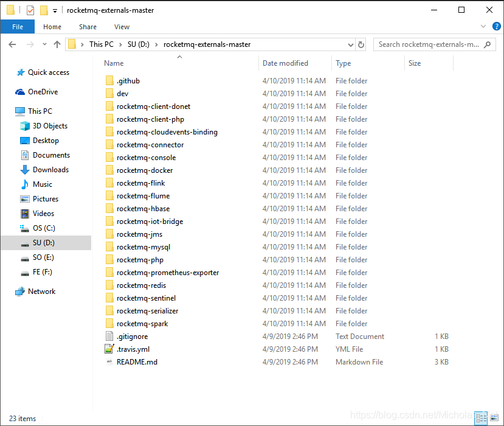Click the rocketmq-client-donet folder icon
Image resolution: width=504 pixels, height=426 pixels.
(109, 106)
